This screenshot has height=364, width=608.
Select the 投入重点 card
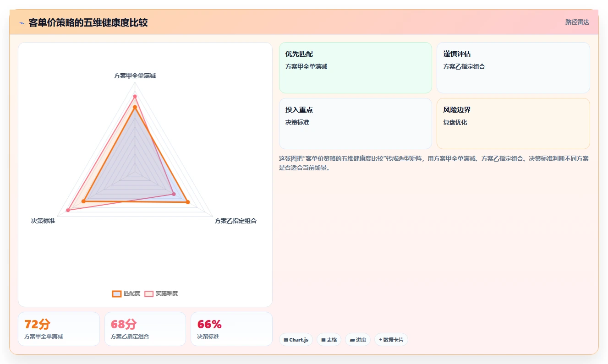356,124
